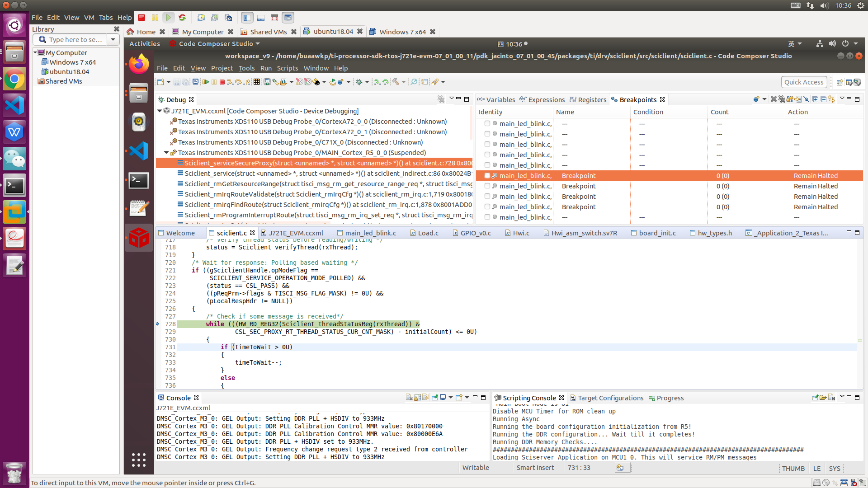This screenshot has height=488, width=868.
Task: Collapse the MAIN_Cortex_R5_0_0 thread node
Action: tap(166, 153)
